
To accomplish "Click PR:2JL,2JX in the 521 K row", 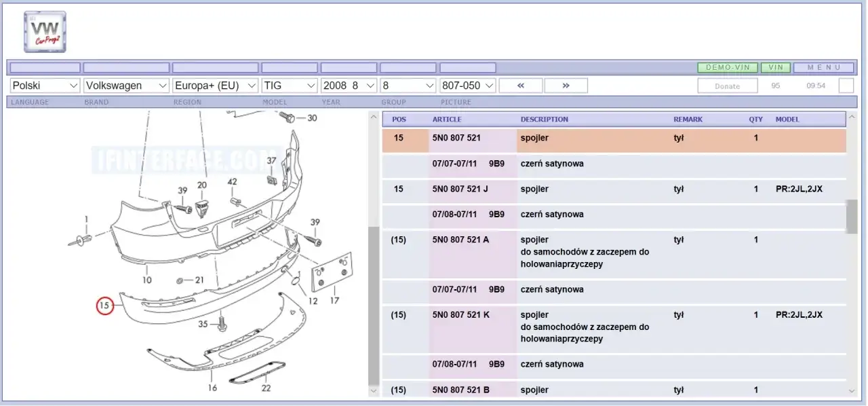I will (x=799, y=315).
